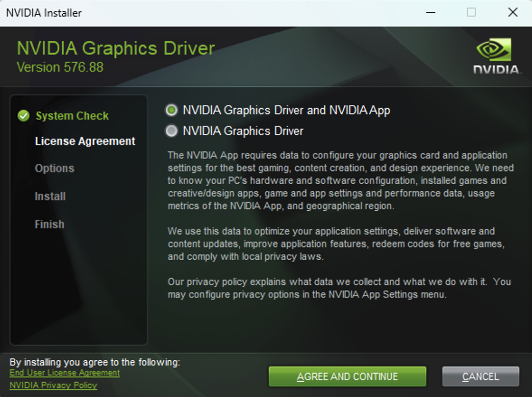532x397 pixels.
Task: Click the Finish step in the sidebar
Action: [x=49, y=224]
